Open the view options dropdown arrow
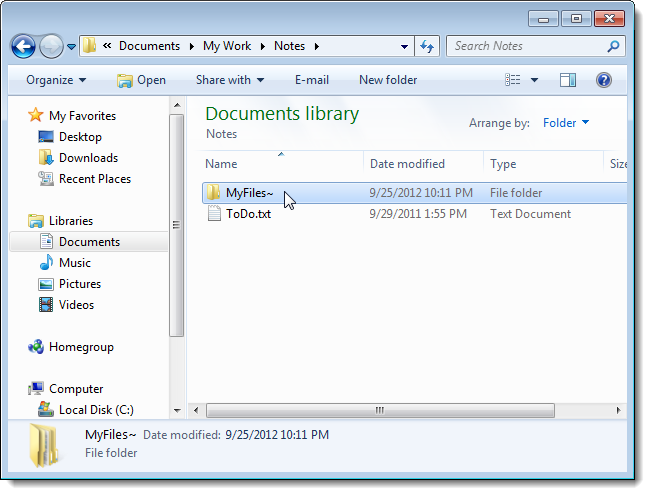This screenshot has width=650, height=495. tap(534, 80)
